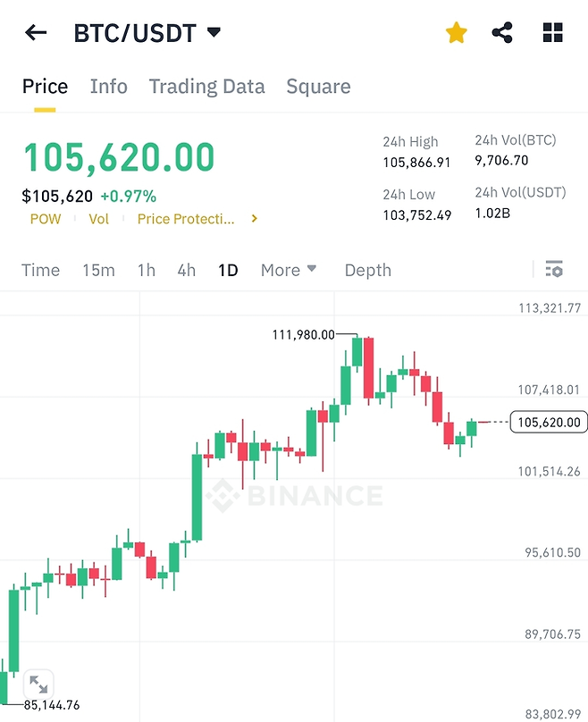This screenshot has height=722, width=588.
Task: Switch to the Info tab
Action: point(109,87)
